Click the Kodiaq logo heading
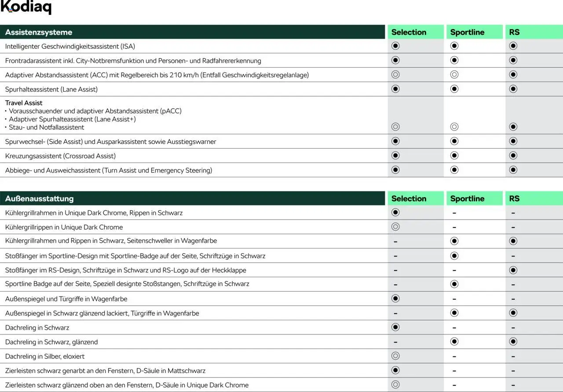This screenshot has width=563, height=392. point(26,7)
